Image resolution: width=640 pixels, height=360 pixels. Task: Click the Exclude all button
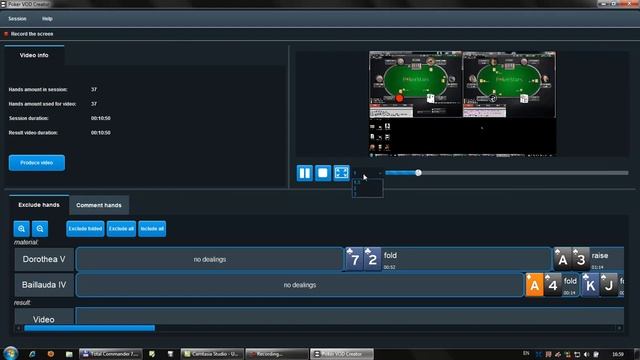point(121,229)
